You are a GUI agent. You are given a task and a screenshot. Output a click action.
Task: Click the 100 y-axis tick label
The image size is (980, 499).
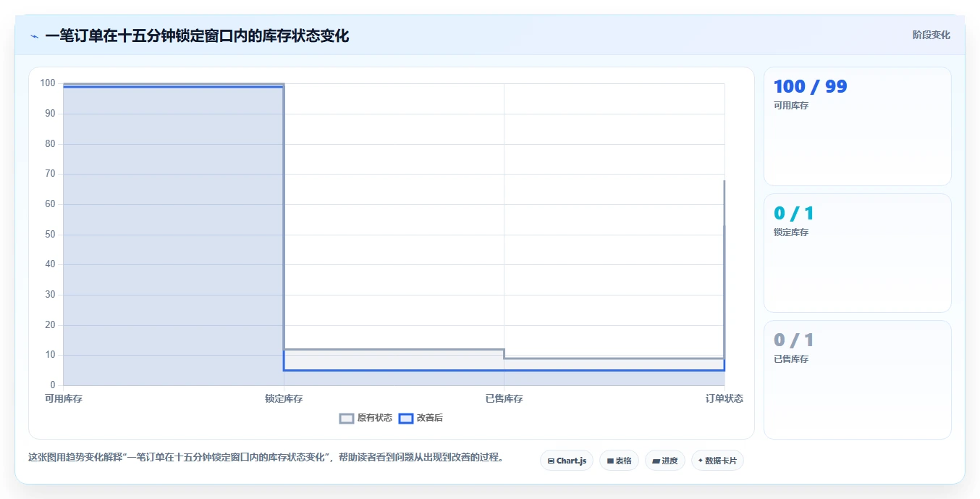[48, 83]
